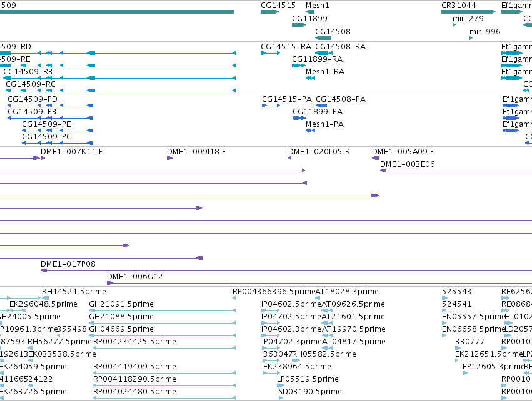Open the CG11899 gene label
532x401 pixels.
[309, 19]
